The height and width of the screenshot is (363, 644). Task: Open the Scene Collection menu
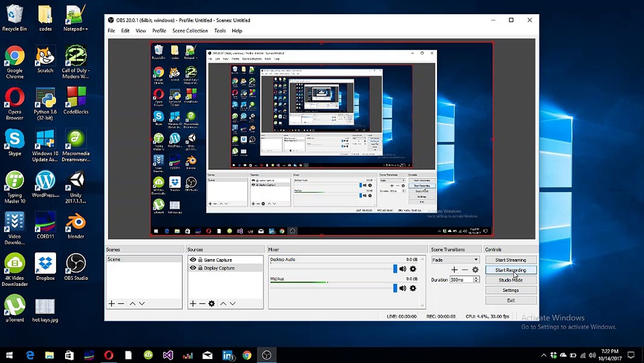(x=190, y=31)
